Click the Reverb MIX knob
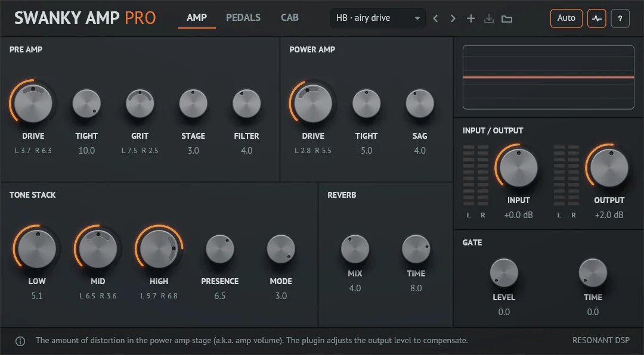Screen dimensions: 644x355 click(355, 249)
